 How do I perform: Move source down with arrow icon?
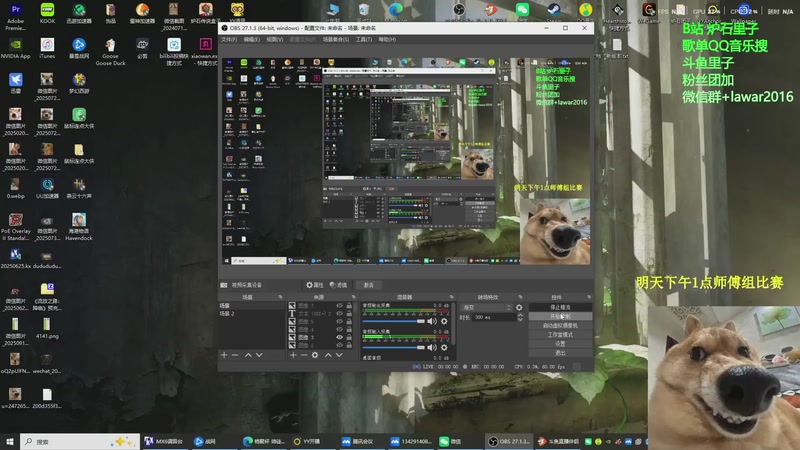(339, 355)
